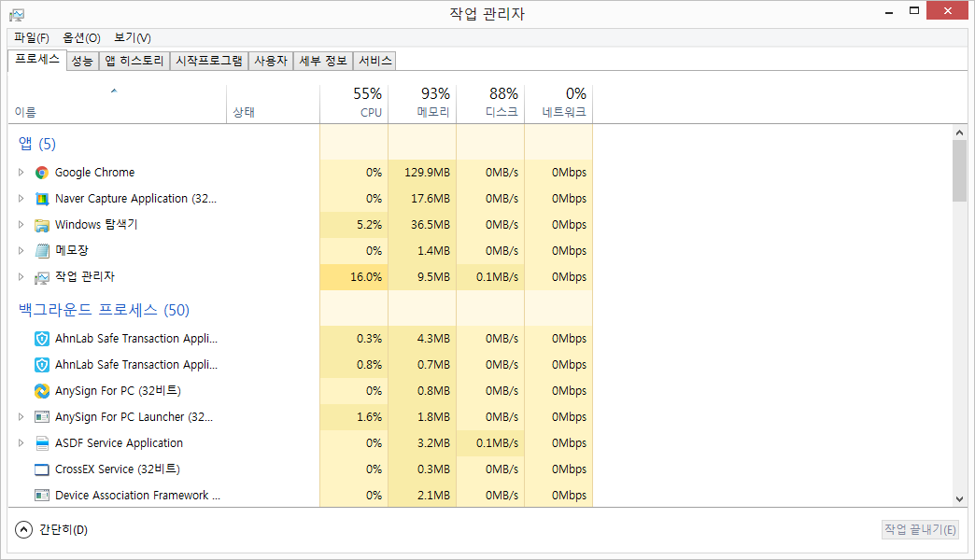Screen dimensions: 975x560
Task: Switch to the 세부 정보 tab
Action: pyautogui.click(x=323, y=61)
